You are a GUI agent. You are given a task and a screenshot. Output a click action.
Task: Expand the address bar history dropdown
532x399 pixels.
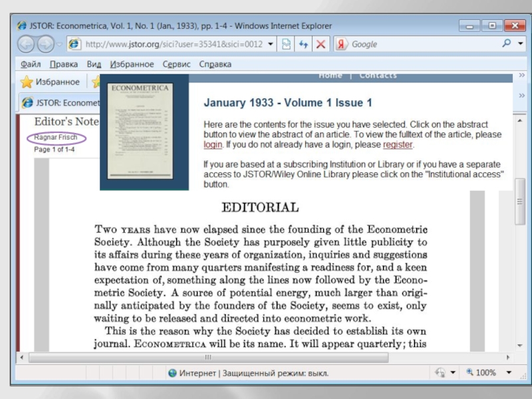tap(271, 45)
